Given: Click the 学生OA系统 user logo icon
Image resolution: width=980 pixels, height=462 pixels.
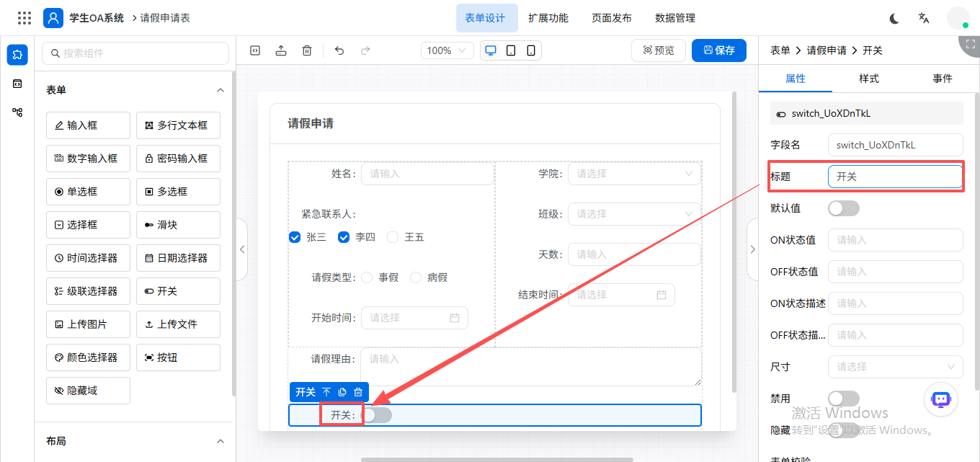Looking at the screenshot, I should point(53,18).
